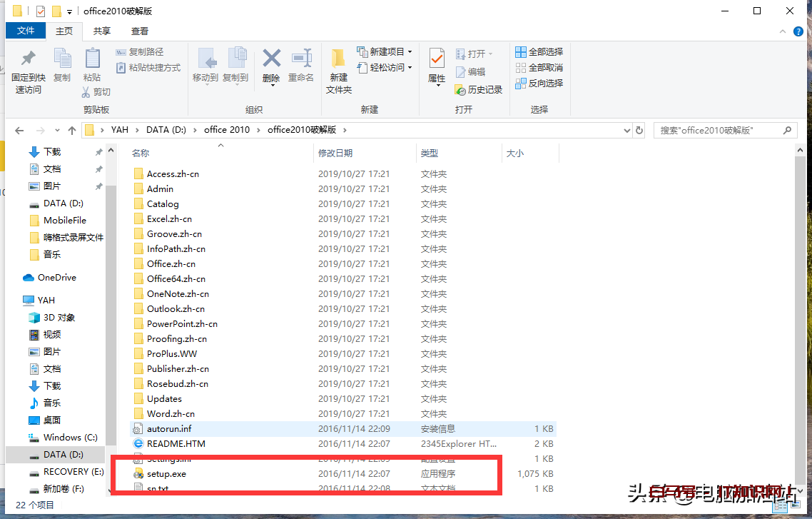Click the up-arrow parent folder button
Screen dimensions: 812x519
click(71, 131)
